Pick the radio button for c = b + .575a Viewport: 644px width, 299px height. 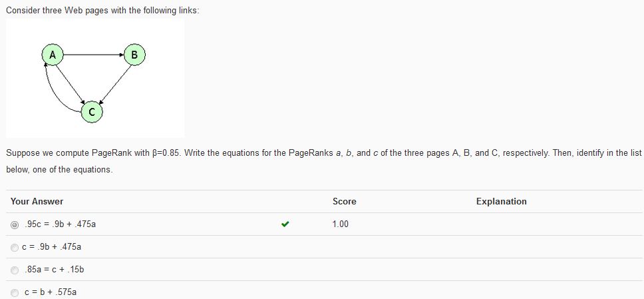pos(15,292)
